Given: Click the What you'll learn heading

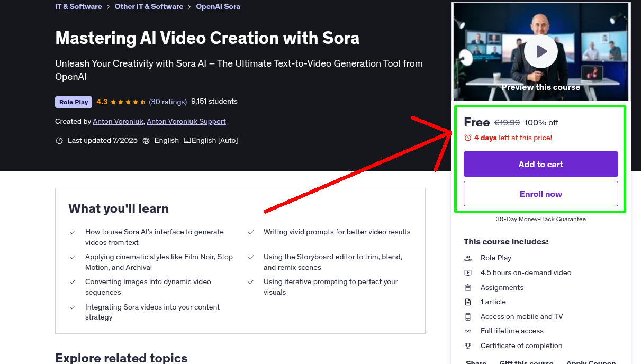Looking at the screenshot, I should (119, 208).
